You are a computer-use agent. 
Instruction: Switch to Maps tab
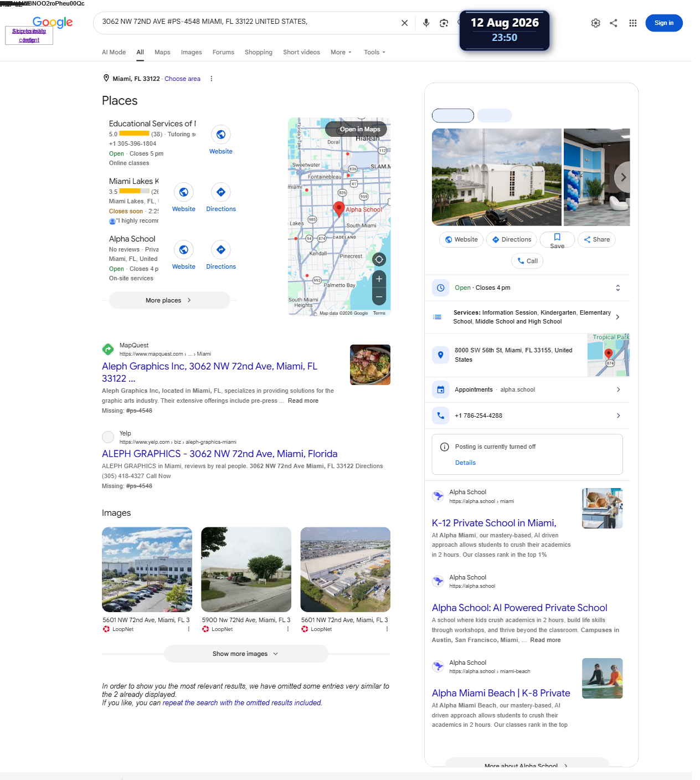pyautogui.click(x=162, y=52)
